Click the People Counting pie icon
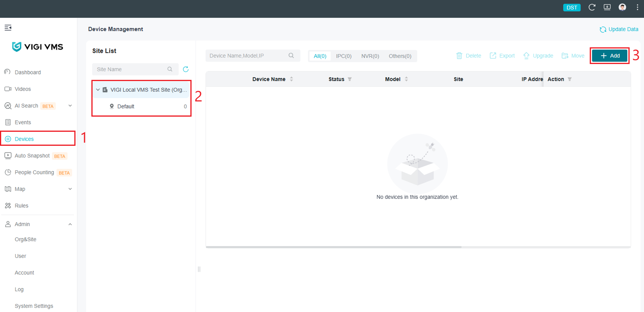This screenshot has height=312, width=644. click(x=8, y=172)
